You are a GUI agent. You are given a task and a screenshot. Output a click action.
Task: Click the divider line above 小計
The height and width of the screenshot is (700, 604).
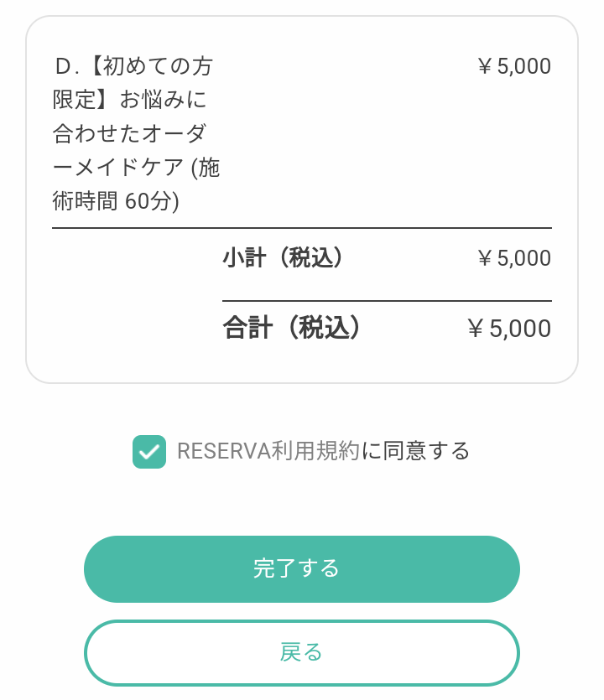[302, 228]
